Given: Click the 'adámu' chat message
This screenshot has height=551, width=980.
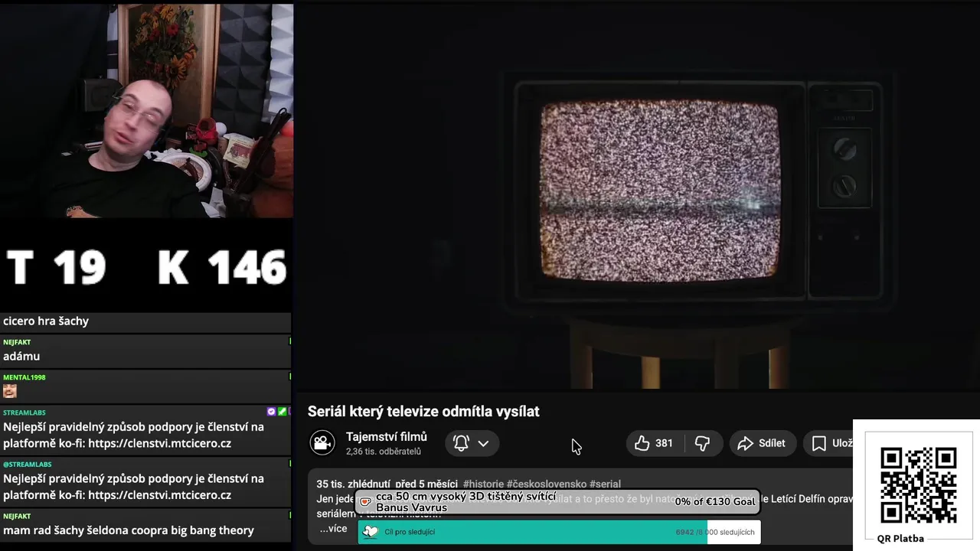Looking at the screenshot, I should pos(21,356).
